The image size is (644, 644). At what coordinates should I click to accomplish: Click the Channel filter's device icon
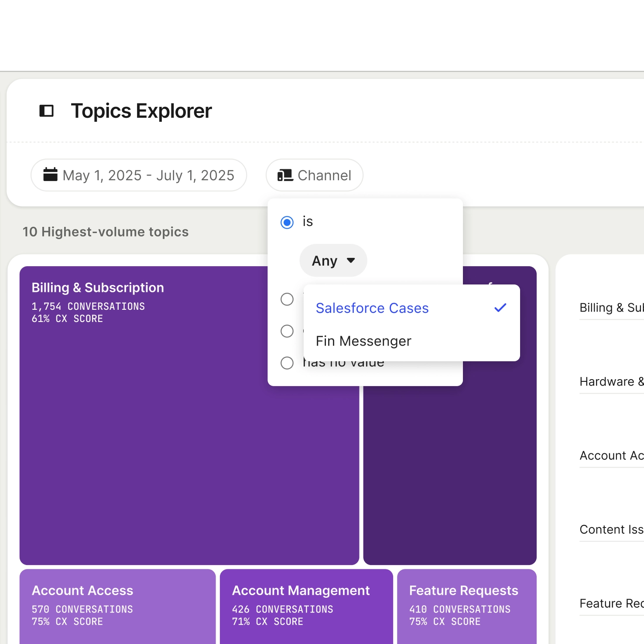pos(285,175)
